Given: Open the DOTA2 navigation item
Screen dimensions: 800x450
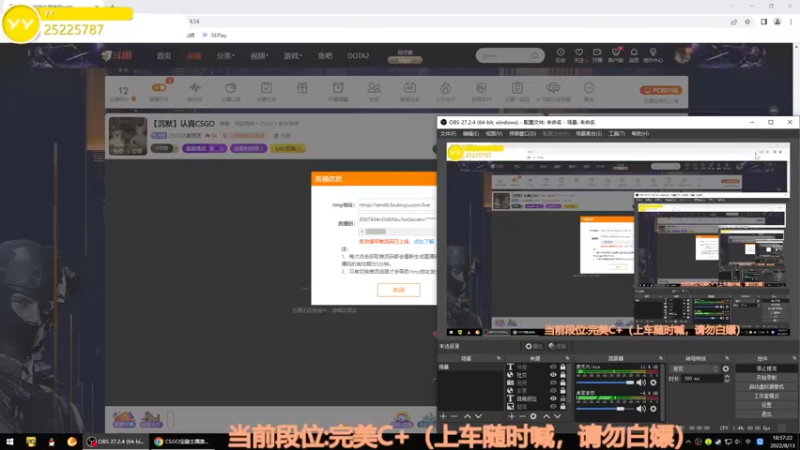Looking at the screenshot, I should coord(358,56).
